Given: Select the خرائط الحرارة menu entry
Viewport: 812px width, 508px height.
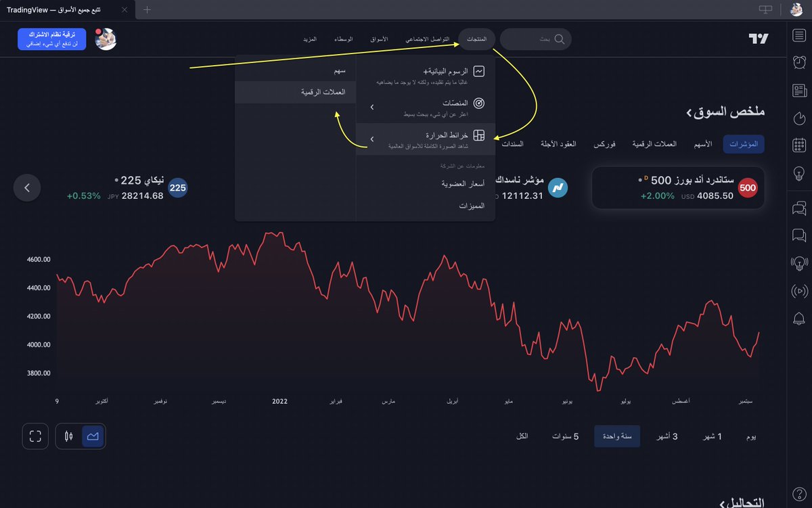Looking at the screenshot, I should [x=426, y=139].
